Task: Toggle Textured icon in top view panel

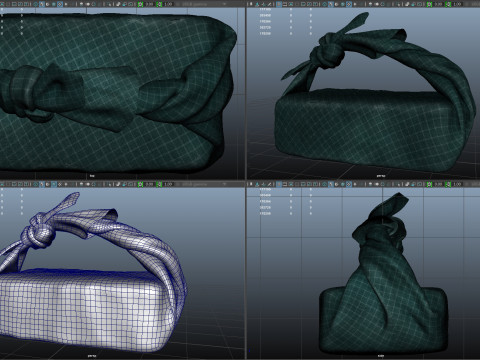Action: (60, 4)
